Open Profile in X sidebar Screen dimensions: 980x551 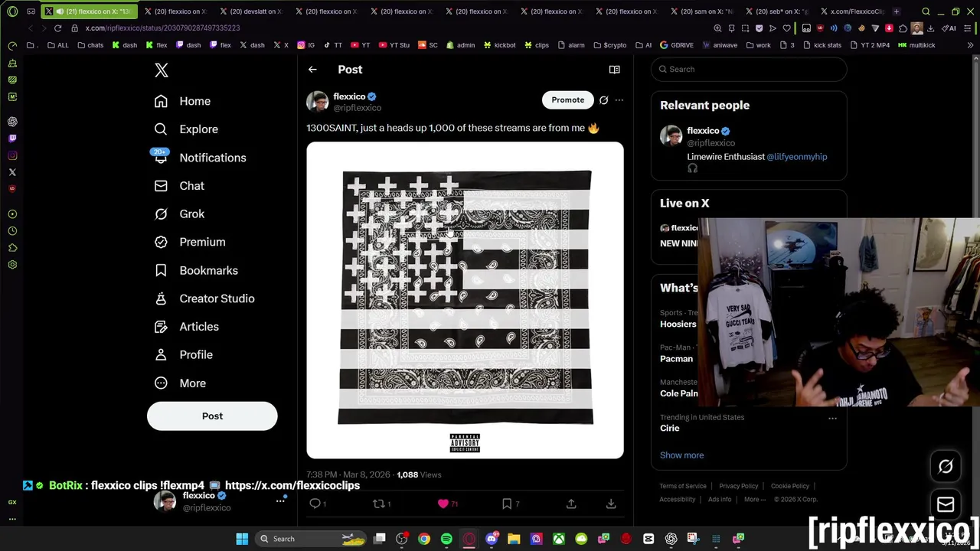click(184, 355)
